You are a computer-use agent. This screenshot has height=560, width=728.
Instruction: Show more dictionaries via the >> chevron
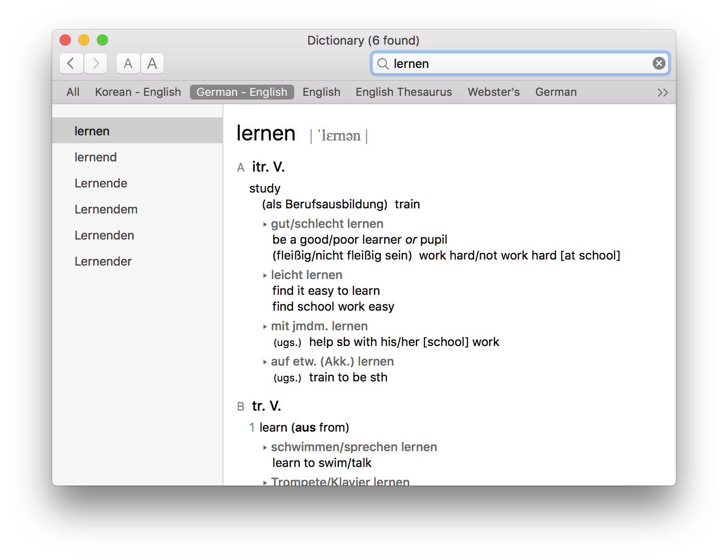[663, 92]
